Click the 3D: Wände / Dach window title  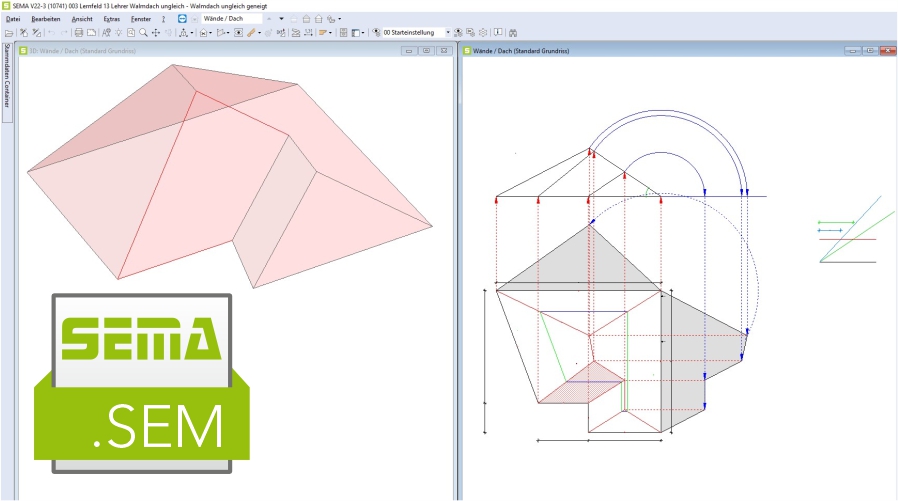(x=60, y=50)
